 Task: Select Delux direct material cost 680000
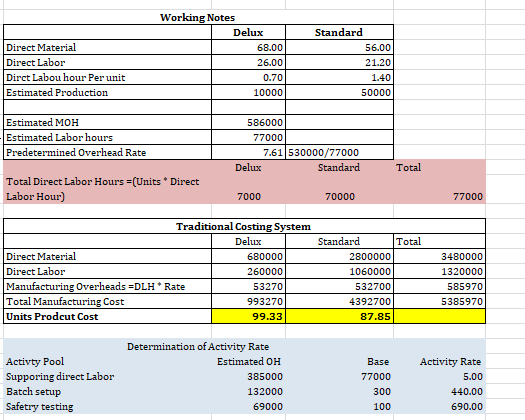point(265,257)
